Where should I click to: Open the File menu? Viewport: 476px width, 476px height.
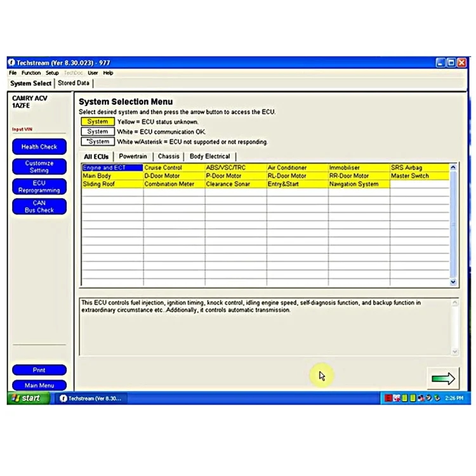(13, 73)
